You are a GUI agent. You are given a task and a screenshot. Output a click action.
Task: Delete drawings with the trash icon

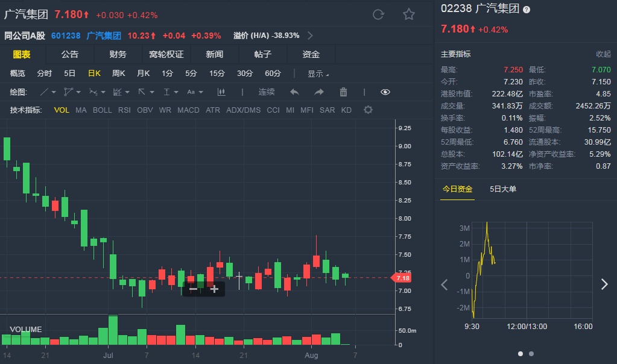pos(344,92)
